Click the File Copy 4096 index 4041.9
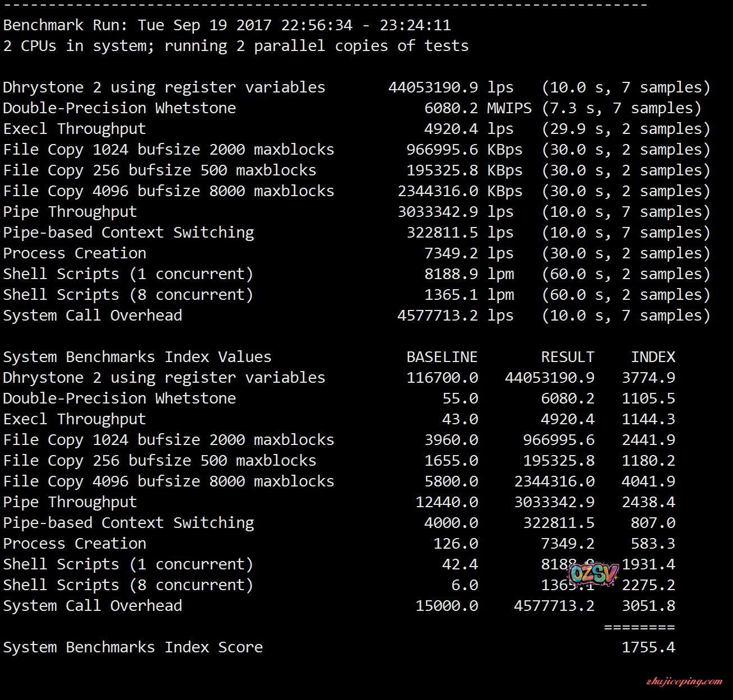733x700 pixels. (x=648, y=481)
